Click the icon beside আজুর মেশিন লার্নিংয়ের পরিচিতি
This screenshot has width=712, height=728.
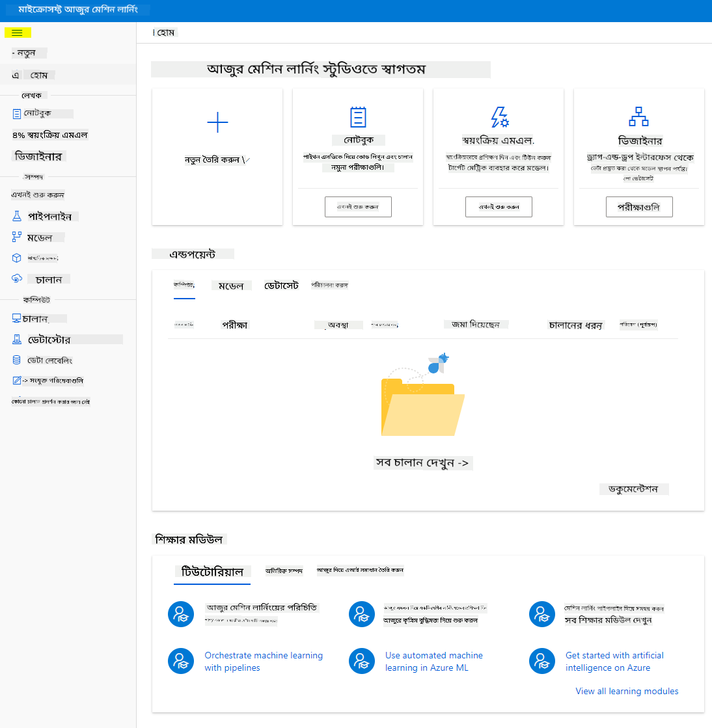181,614
